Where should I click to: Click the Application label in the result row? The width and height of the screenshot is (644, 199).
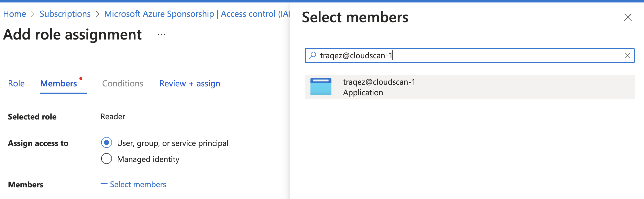(363, 93)
